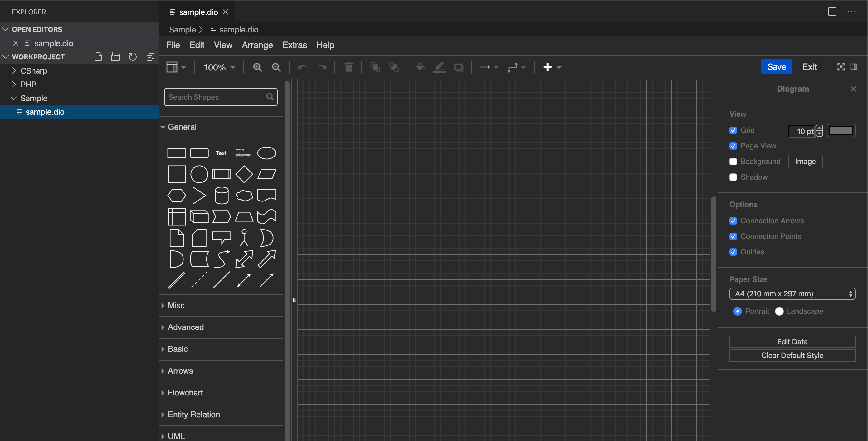The image size is (868, 441).
Task: Toggle fullscreen mode icon
Action: [841, 67]
